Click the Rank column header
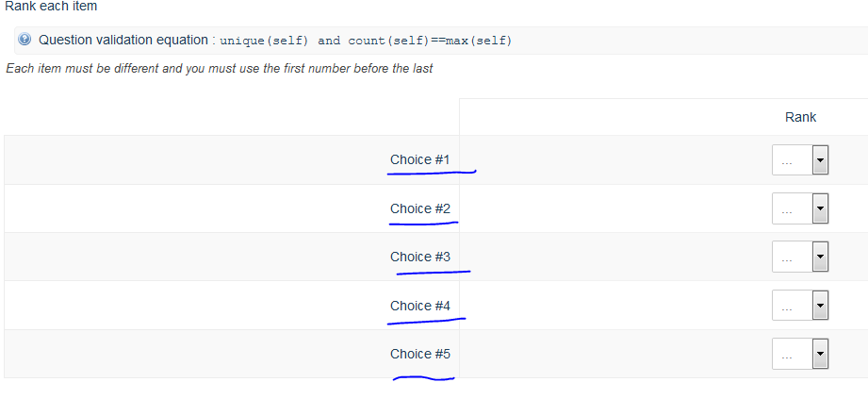The width and height of the screenshot is (868, 399). [800, 117]
